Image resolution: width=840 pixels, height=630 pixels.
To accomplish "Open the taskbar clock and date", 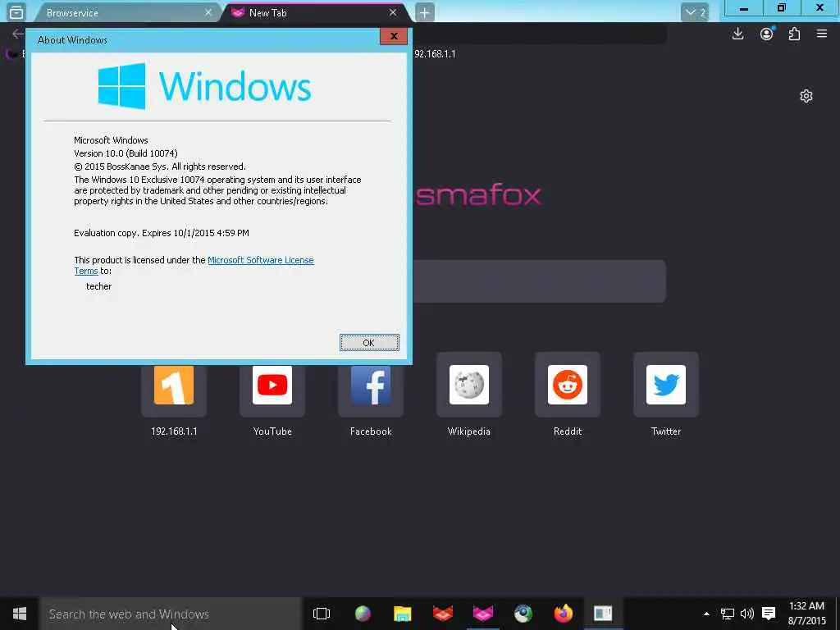I will coord(807,614).
